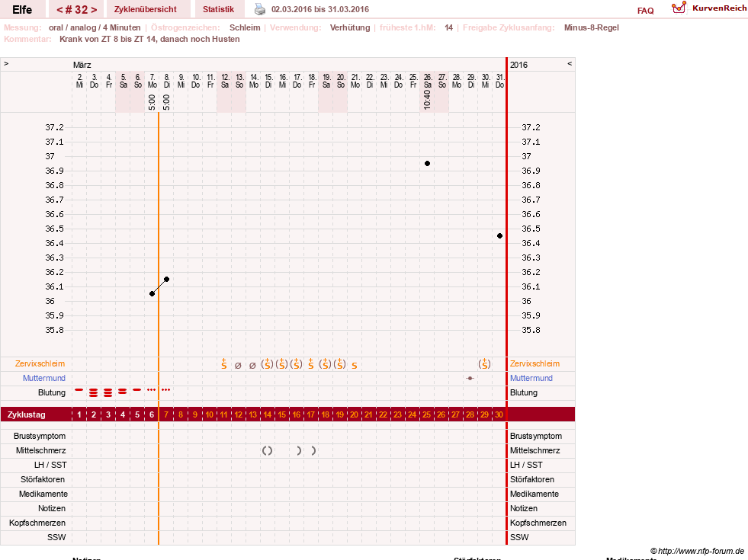Click the printer icon
This screenshot has width=748, height=560.
click(x=259, y=9)
